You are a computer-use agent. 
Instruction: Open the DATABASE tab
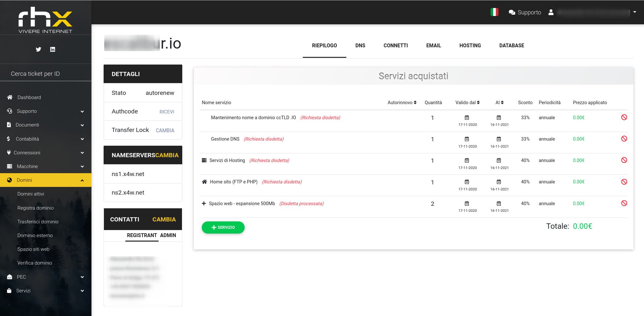click(x=512, y=45)
